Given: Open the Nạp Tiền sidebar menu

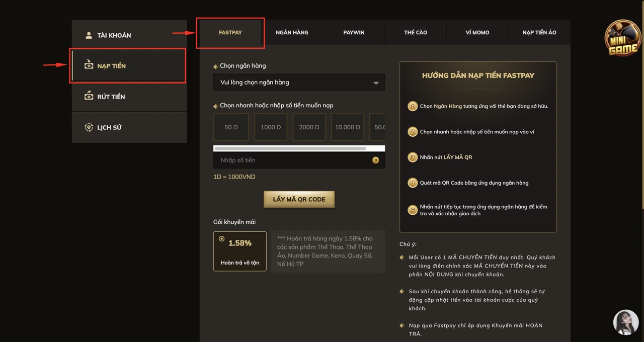Looking at the screenshot, I should 129,66.
